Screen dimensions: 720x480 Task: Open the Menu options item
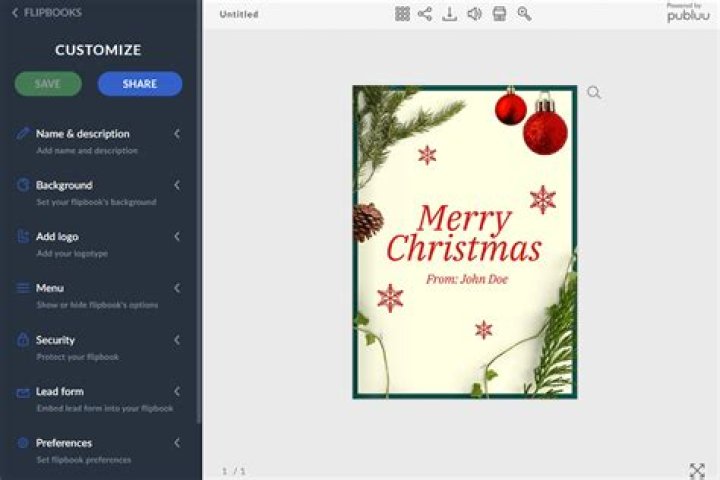(50, 288)
